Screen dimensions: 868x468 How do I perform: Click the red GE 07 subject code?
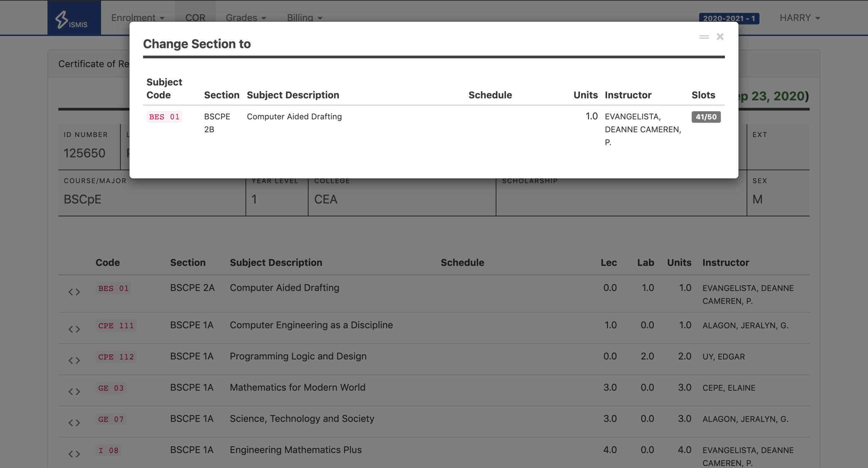pos(111,419)
